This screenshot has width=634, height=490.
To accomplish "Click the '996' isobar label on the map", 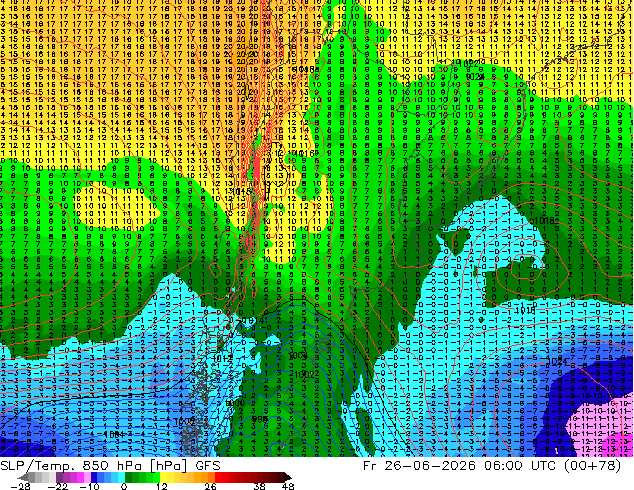I will pos(260,419).
